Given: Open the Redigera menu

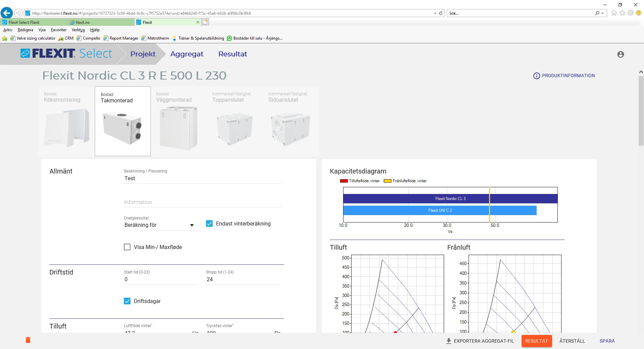Looking at the screenshot, I should pyautogui.click(x=25, y=30).
